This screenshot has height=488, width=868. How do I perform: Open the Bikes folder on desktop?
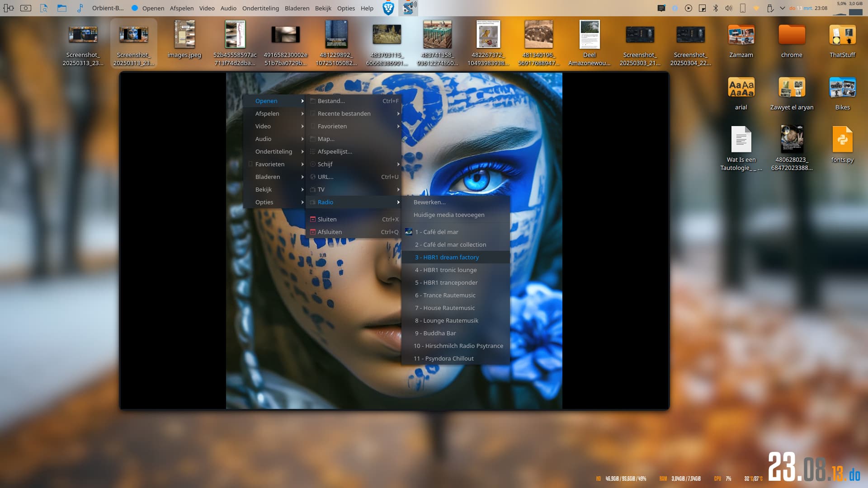843,94
